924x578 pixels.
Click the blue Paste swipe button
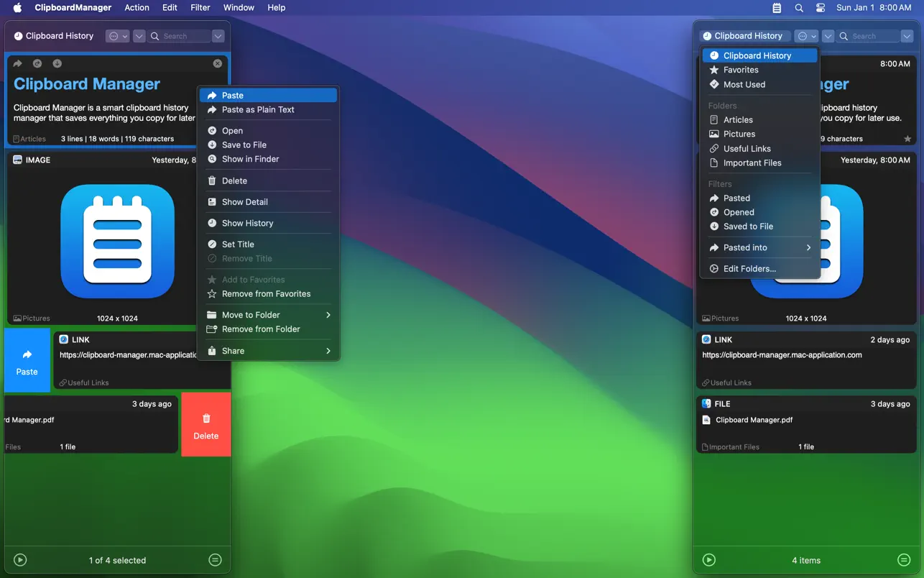pyautogui.click(x=27, y=360)
